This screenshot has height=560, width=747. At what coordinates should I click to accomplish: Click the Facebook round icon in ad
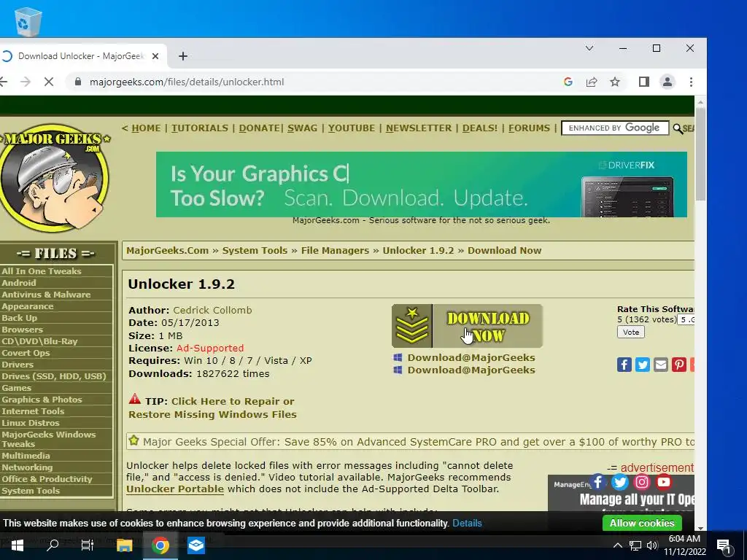point(598,482)
